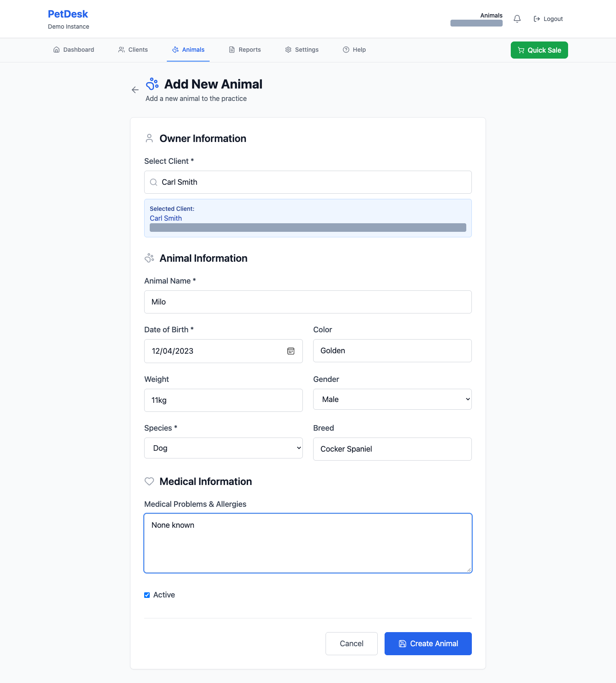Screen dimensions: 616x683
Task: Click the Date of Birth field
Action: [x=223, y=351]
